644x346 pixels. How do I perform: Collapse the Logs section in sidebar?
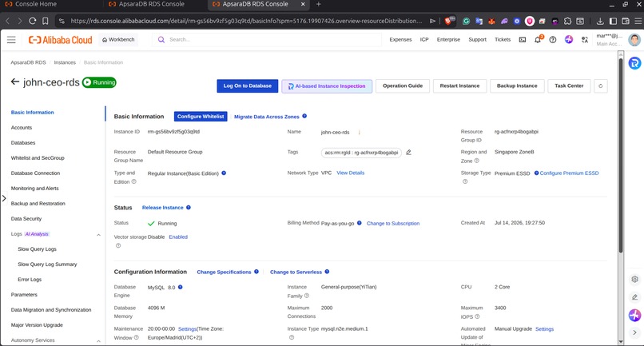click(98, 235)
